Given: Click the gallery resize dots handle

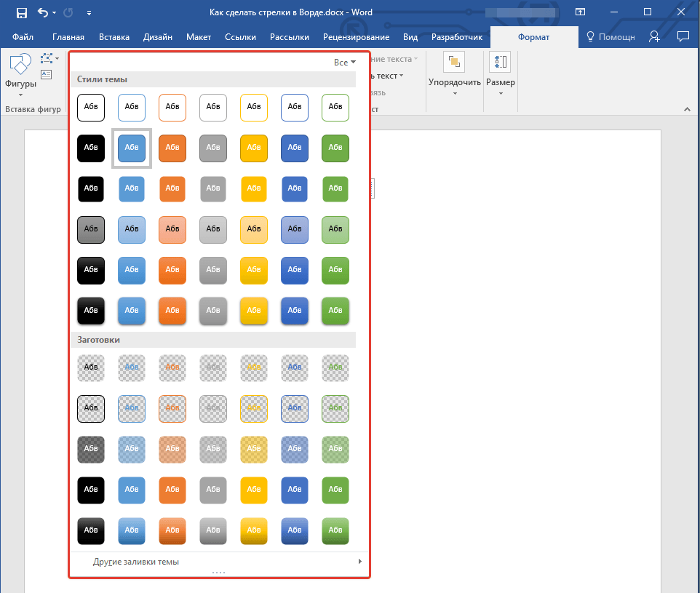Looking at the screenshot, I should coord(218,573).
